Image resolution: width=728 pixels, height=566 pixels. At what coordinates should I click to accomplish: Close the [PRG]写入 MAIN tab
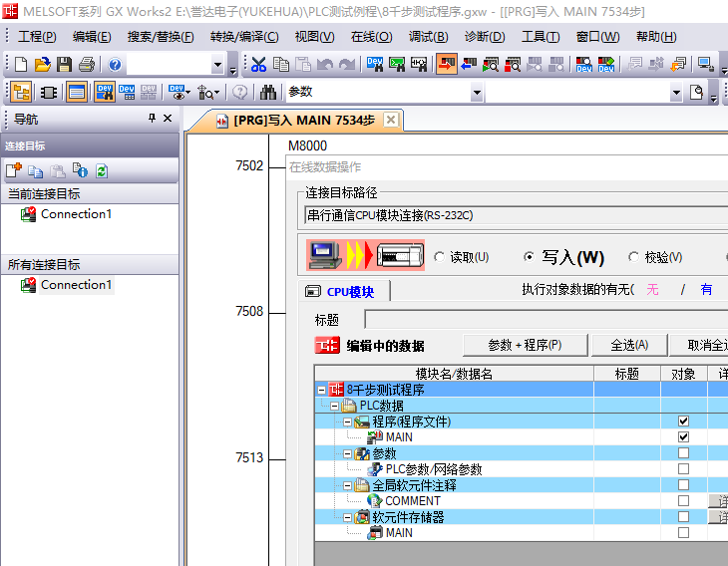pyautogui.click(x=391, y=121)
